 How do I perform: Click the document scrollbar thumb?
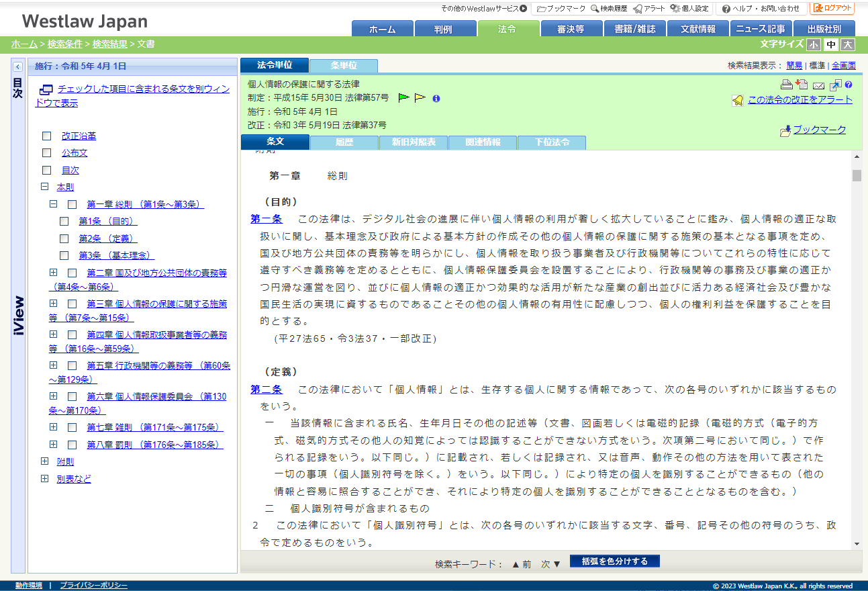[857, 176]
